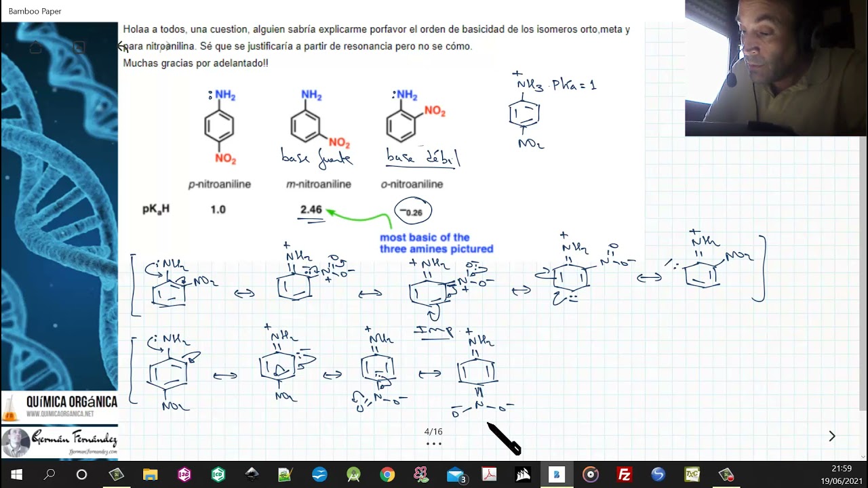Open the disc-shaped recorder icon on the taskbar
Image resolution: width=868 pixels, height=488 pixels.
[591, 474]
